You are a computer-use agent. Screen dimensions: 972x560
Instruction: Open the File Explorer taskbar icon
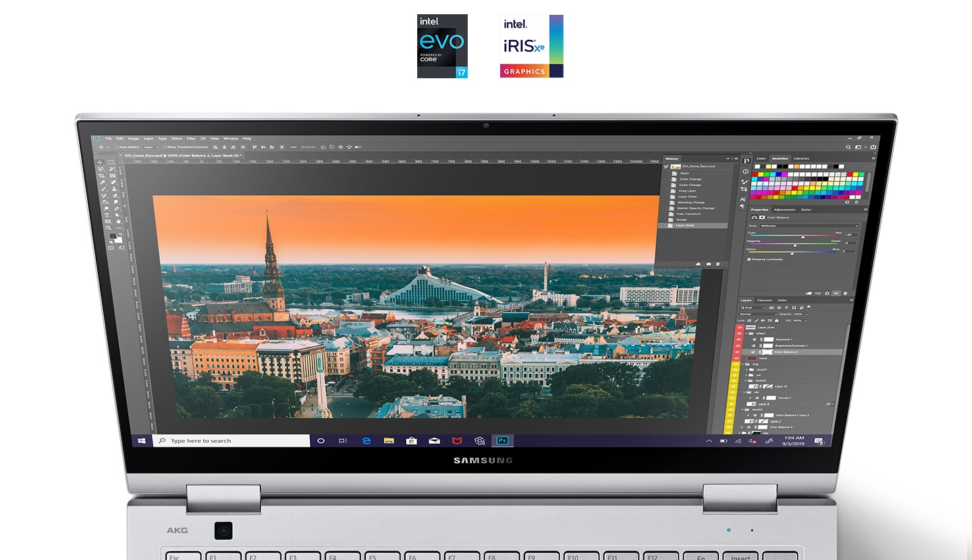click(389, 441)
